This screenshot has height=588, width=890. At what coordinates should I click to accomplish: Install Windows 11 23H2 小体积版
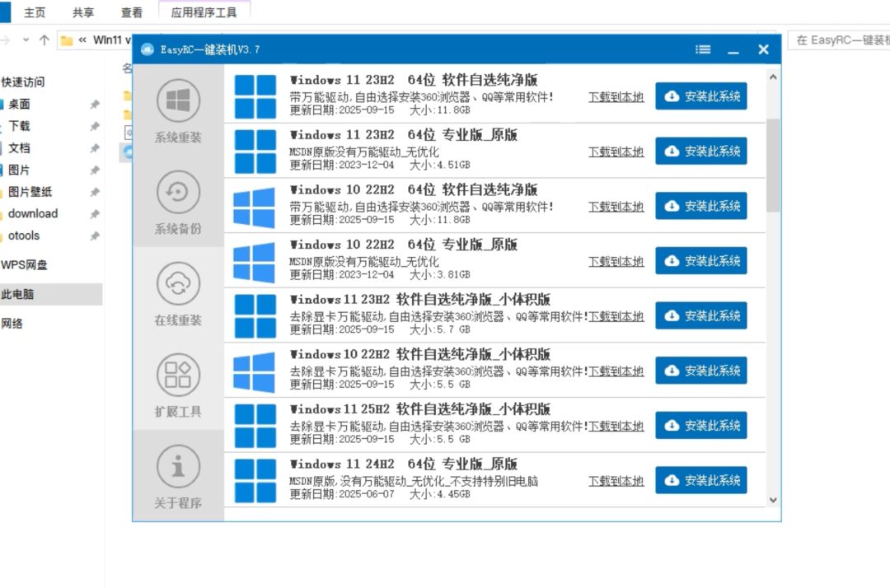pyautogui.click(x=701, y=315)
